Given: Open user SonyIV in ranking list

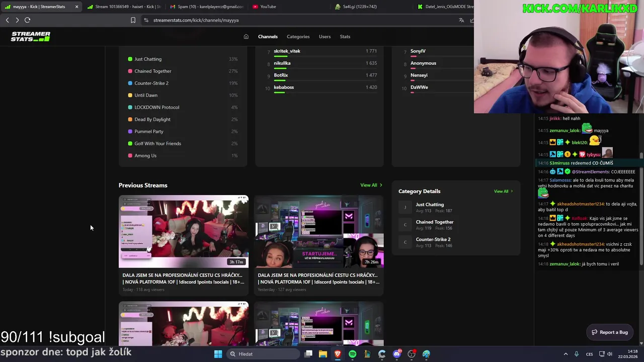Looking at the screenshot, I should coord(418,51).
